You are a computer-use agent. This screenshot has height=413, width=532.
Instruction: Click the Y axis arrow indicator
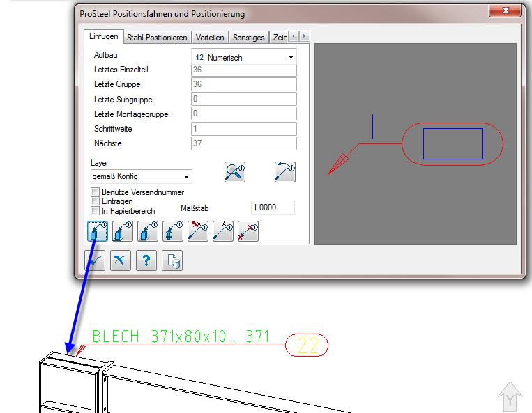[510, 396]
